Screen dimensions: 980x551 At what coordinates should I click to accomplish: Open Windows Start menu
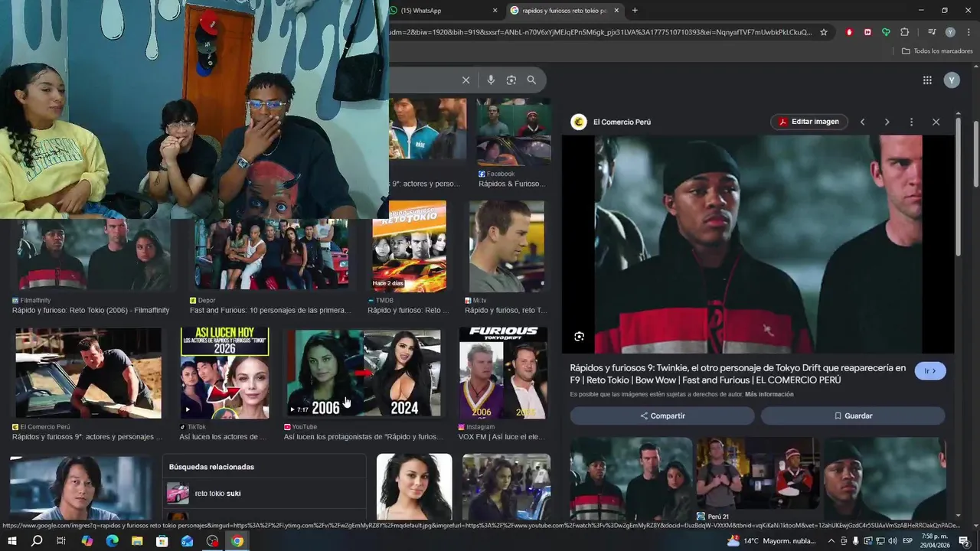(x=11, y=541)
